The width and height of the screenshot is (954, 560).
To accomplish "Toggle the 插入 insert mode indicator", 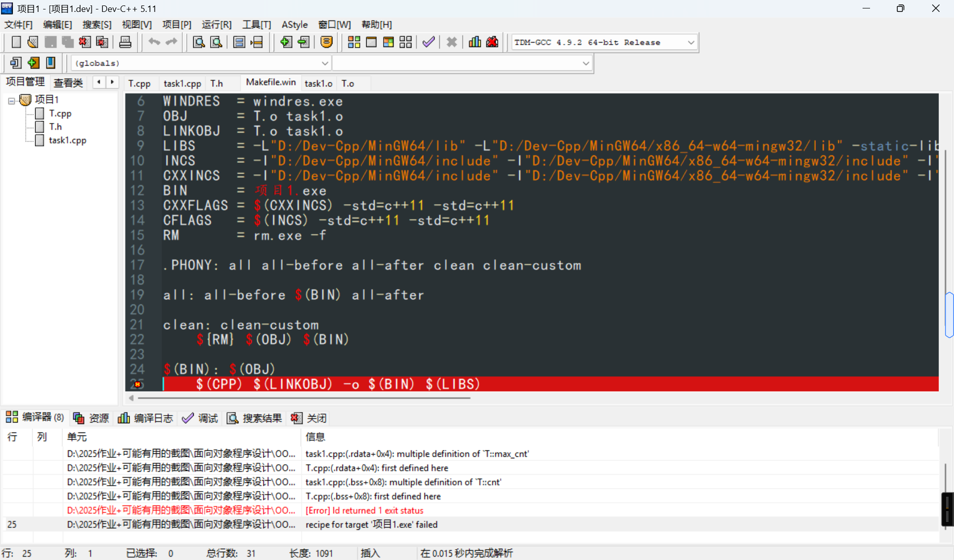I will (370, 553).
